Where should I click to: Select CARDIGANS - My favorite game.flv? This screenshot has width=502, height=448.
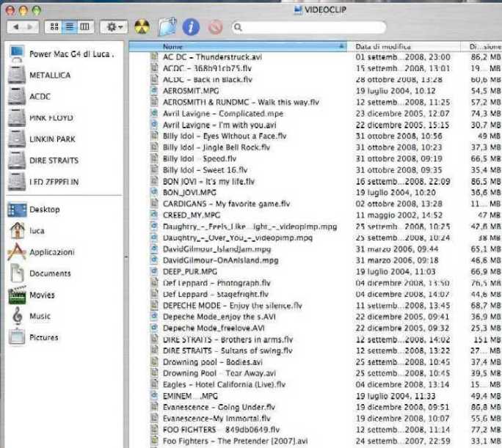point(226,204)
